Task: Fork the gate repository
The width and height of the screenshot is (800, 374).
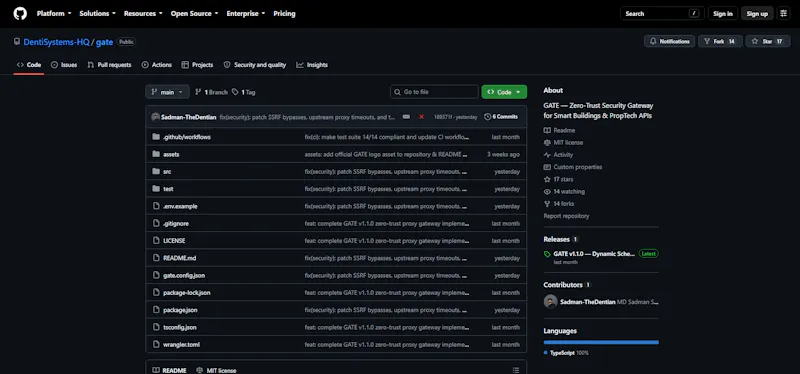Action: [720, 41]
